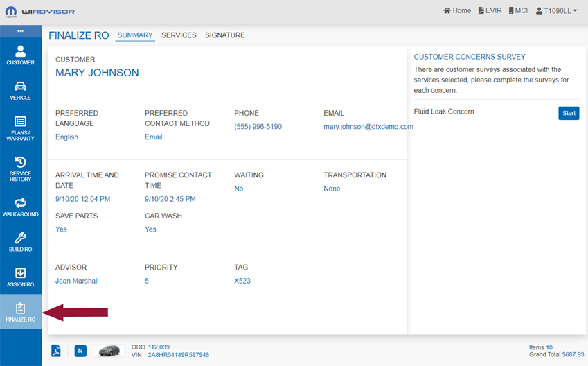Click the Items count 10
Screen dimensions: 588x366
point(549,347)
